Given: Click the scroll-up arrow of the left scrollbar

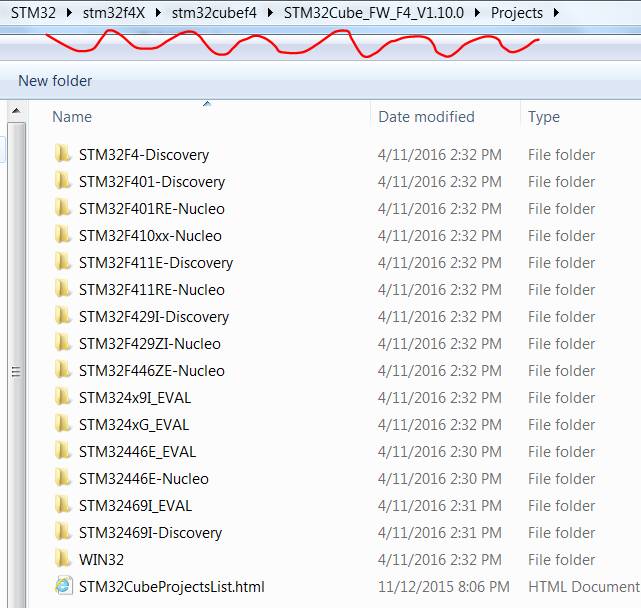Looking at the screenshot, I should pyautogui.click(x=16, y=111).
